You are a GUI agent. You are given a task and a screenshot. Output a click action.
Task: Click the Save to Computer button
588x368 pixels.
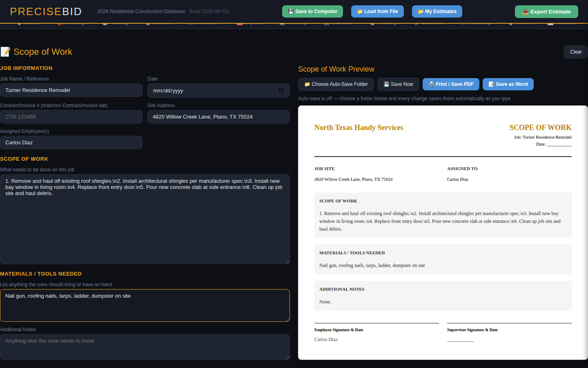tap(313, 11)
